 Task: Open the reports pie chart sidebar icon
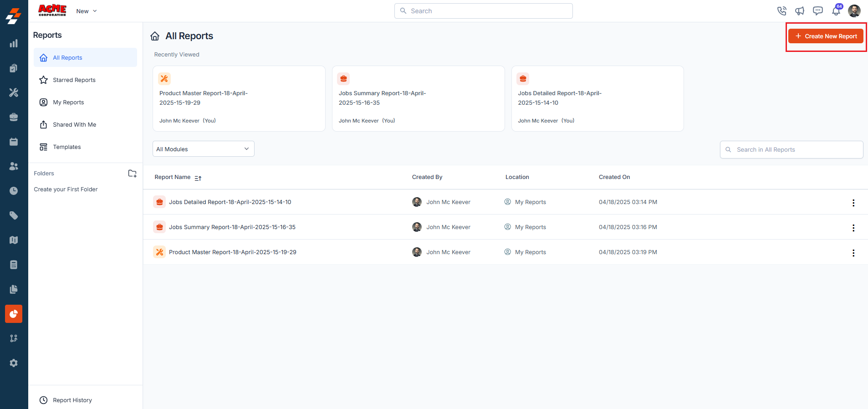coord(14,314)
